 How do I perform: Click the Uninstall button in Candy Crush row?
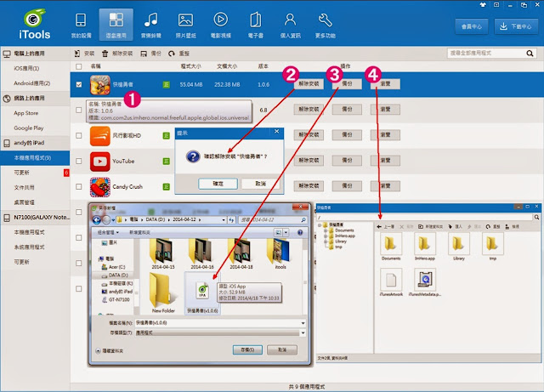click(x=309, y=186)
